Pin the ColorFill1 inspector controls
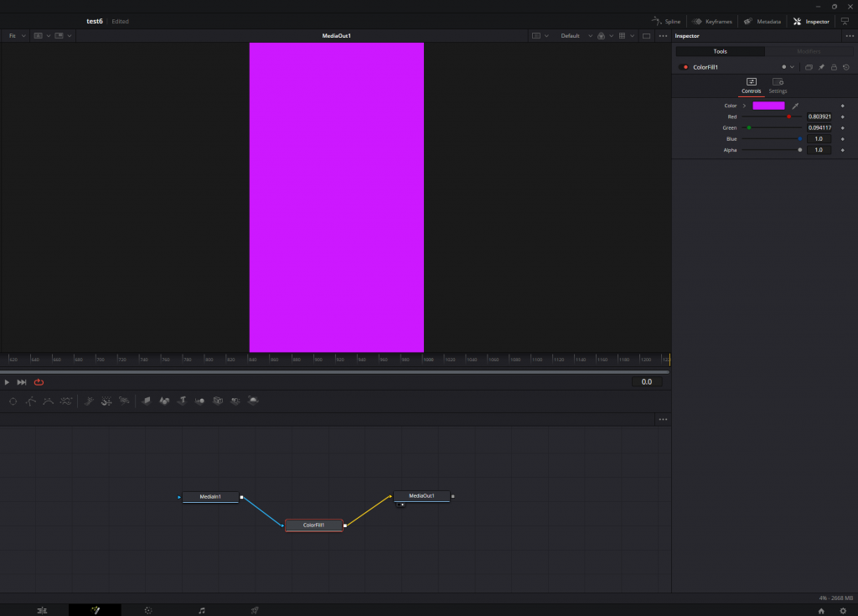The width and height of the screenshot is (858, 616). click(x=821, y=67)
